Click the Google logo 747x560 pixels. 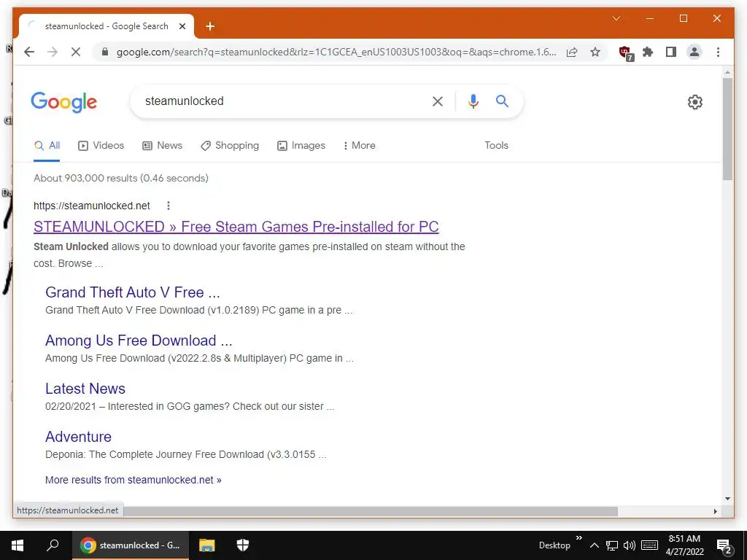(64, 102)
